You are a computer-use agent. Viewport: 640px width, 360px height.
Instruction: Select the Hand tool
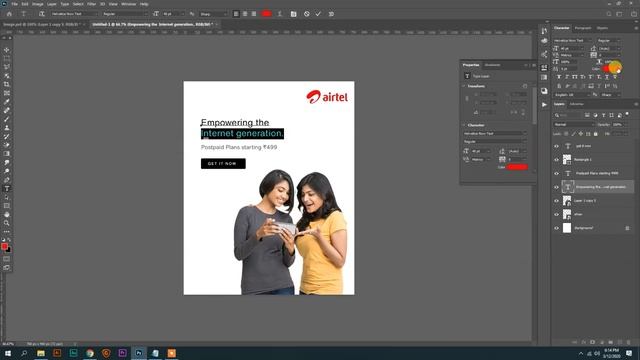click(x=7, y=215)
